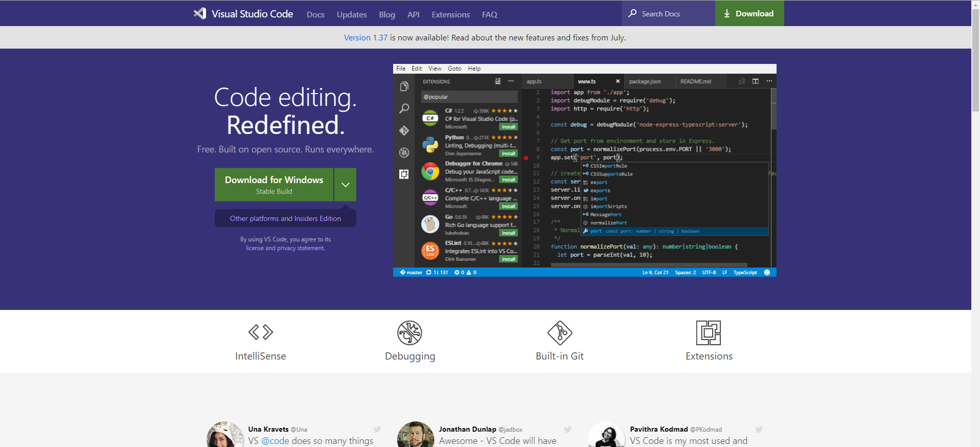Click the C/C++ extension icon
Viewport: 980px width, 447px height.
tap(430, 197)
